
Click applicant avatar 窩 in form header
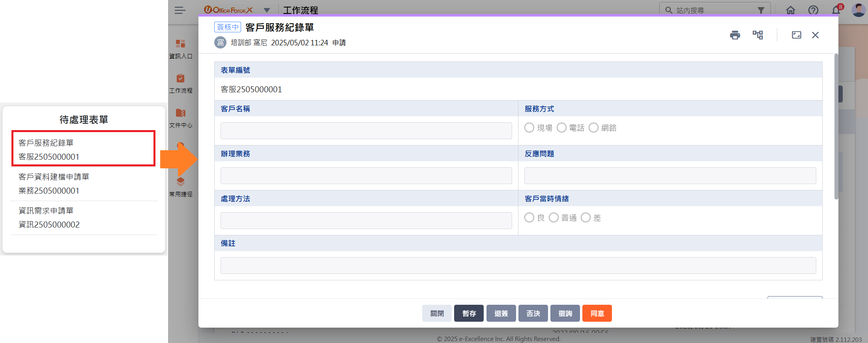221,43
